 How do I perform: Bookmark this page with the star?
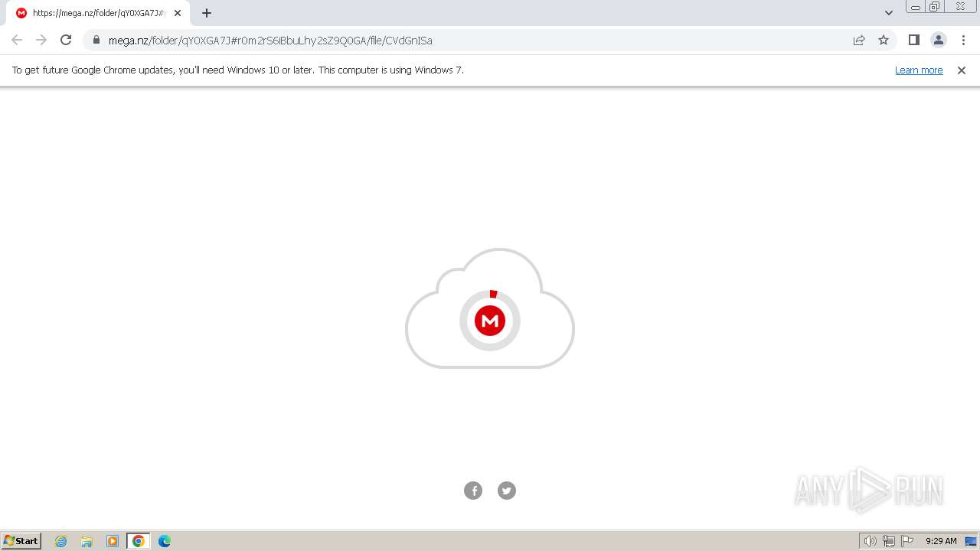click(884, 40)
